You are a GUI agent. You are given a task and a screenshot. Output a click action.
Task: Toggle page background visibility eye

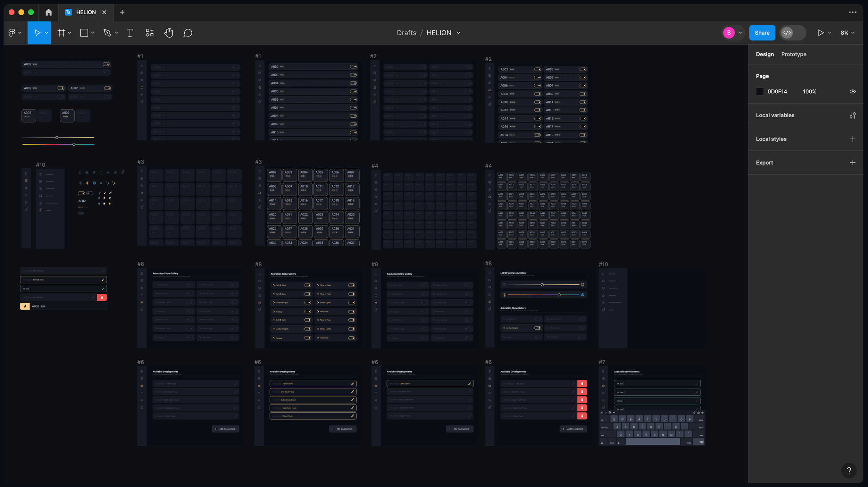click(852, 92)
